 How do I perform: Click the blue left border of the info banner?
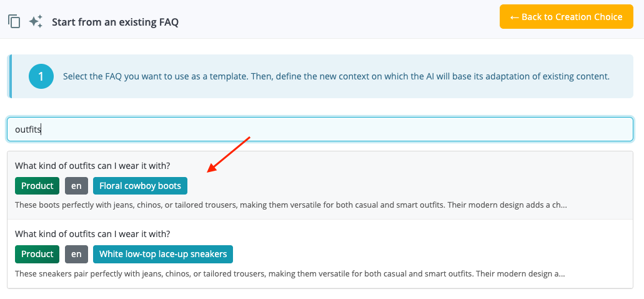(9, 76)
